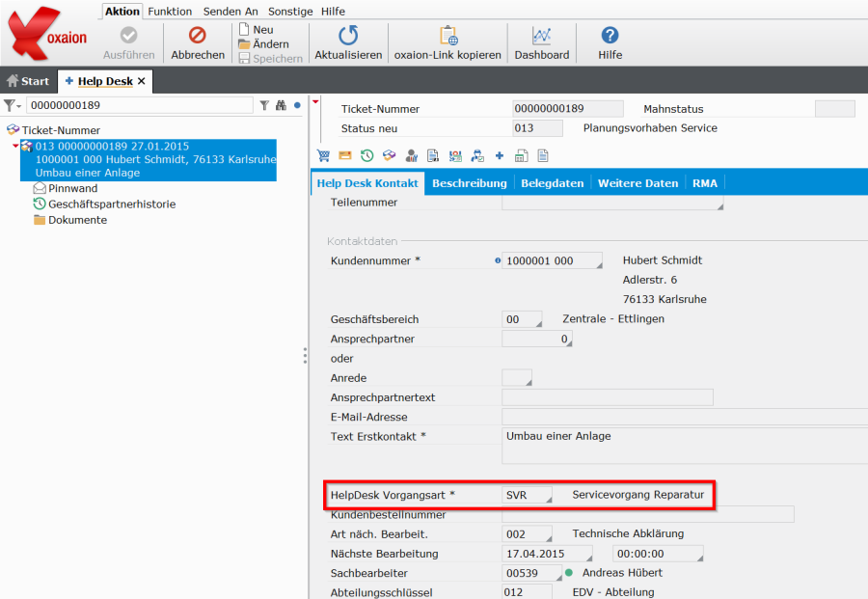This screenshot has height=599, width=868.
Task: Click the green status dot beside Andreas Hübert
Action: click(x=569, y=573)
